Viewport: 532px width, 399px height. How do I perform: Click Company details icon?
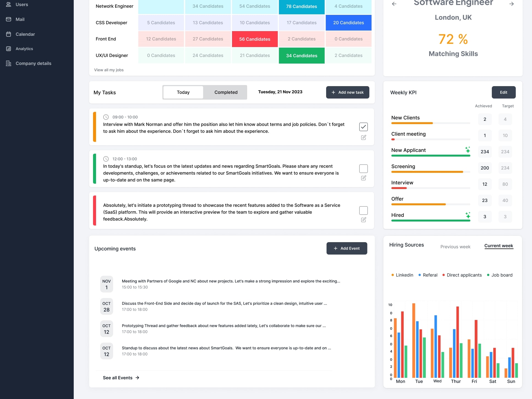(x=8, y=63)
